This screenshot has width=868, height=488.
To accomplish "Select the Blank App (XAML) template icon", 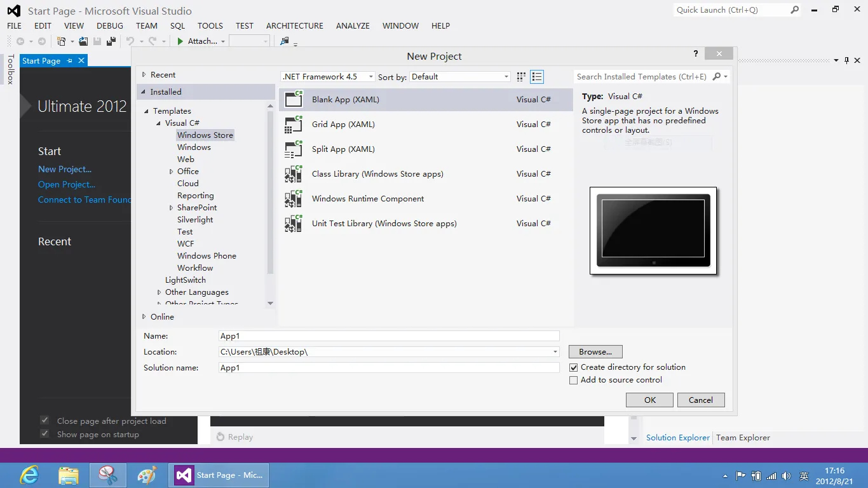I will (x=294, y=100).
